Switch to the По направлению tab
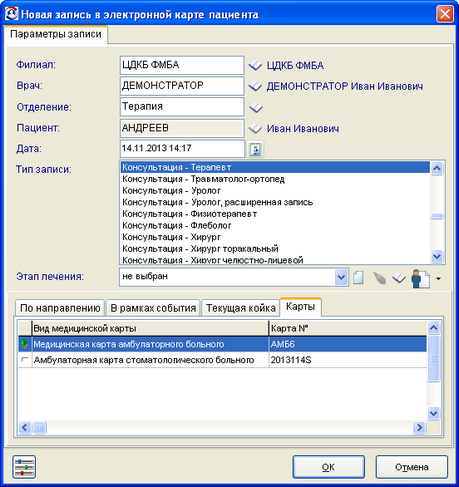459x487 pixels. coord(60,308)
